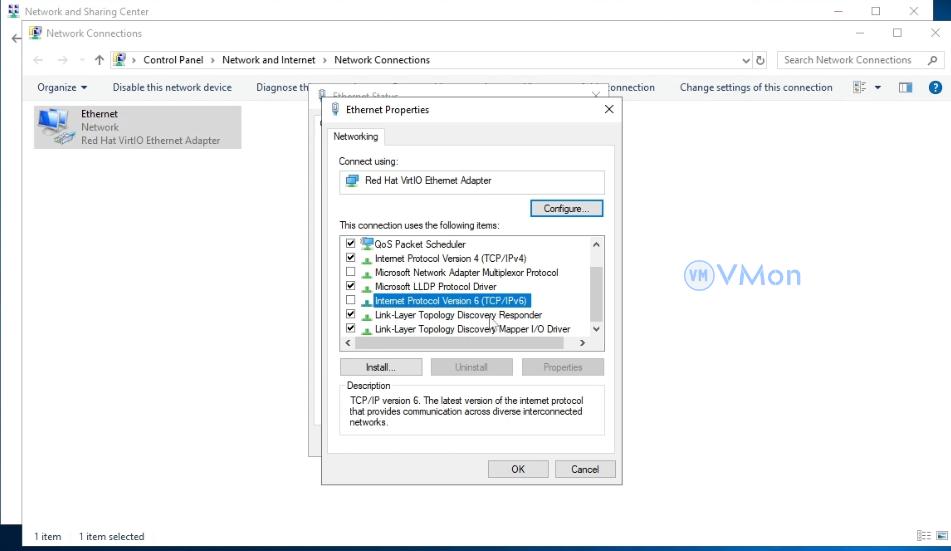Enable the Internet Protocol Version 6 checkbox
This screenshot has height=551, width=951.
click(x=350, y=300)
